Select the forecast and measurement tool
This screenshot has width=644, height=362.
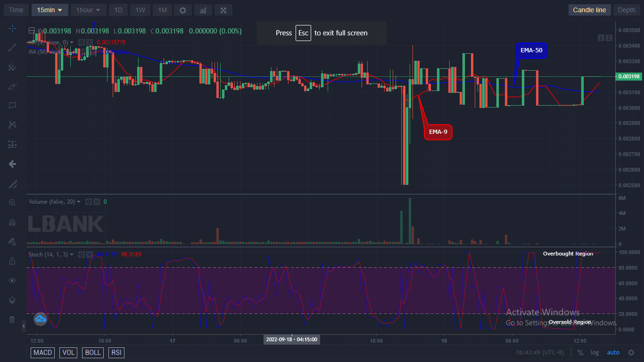12,144
